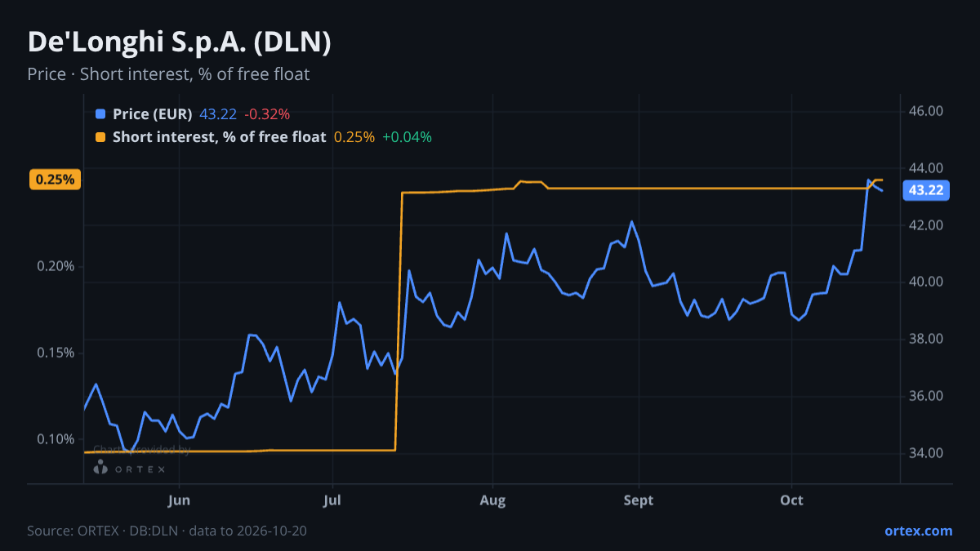
Task: Select the Short interest, % of free float legend label
Action: (220, 137)
